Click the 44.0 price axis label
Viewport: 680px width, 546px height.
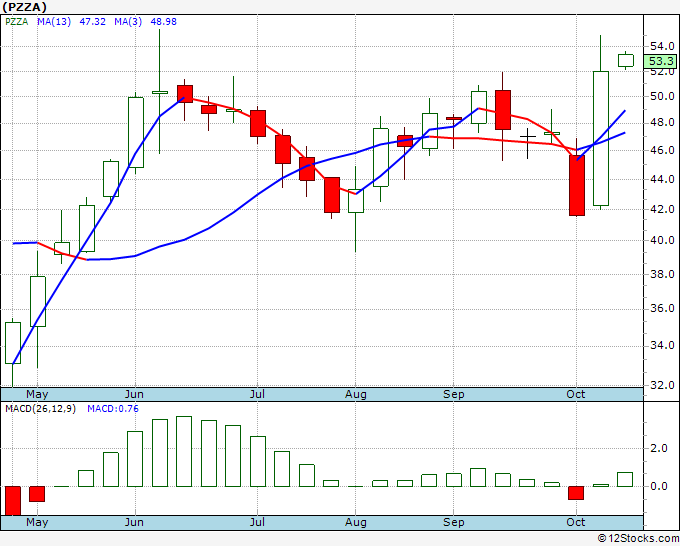[662, 179]
